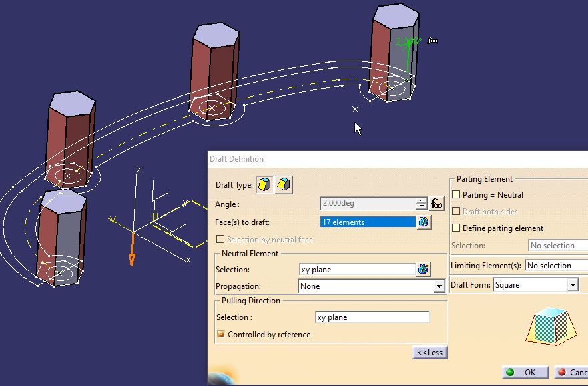Select the constant angle Draft Type icon

pos(265,184)
